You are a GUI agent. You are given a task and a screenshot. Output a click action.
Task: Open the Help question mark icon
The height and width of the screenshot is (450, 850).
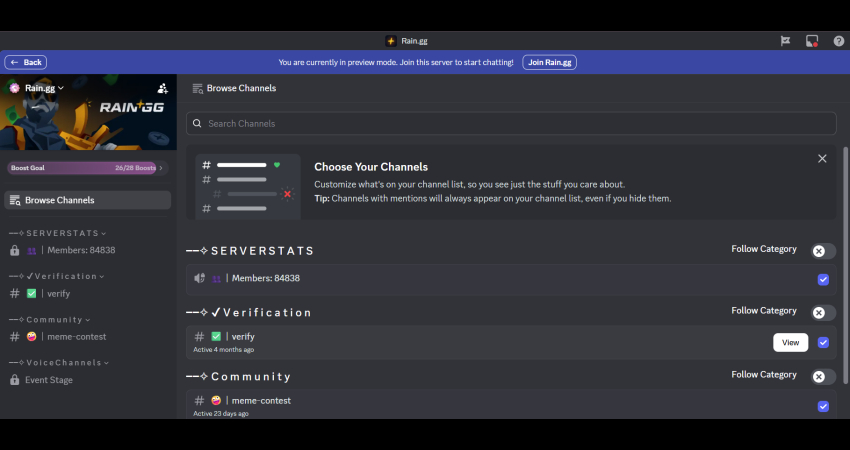(x=838, y=41)
